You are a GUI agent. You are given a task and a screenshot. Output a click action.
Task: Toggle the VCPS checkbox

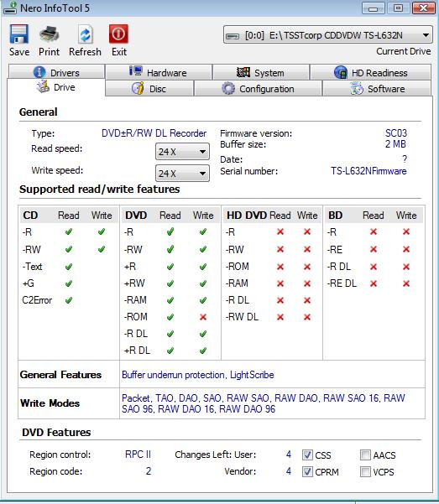click(x=365, y=471)
